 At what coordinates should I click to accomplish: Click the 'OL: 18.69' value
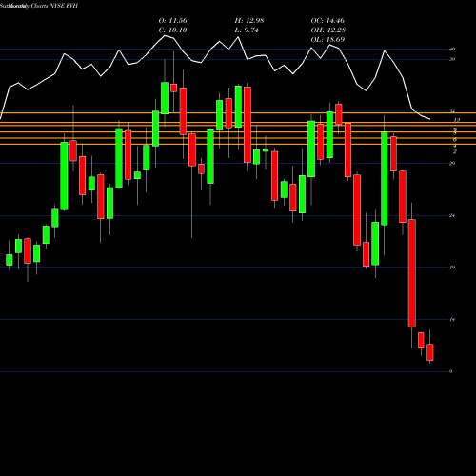[327, 40]
